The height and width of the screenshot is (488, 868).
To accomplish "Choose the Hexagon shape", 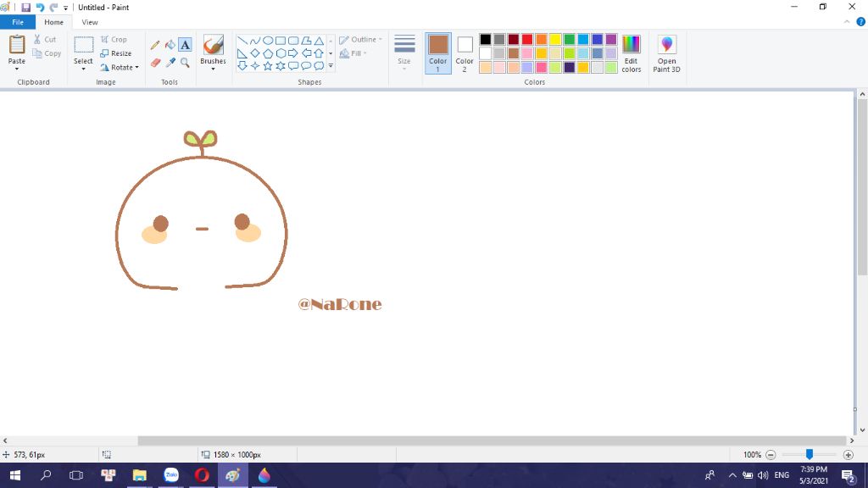I will pyautogui.click(x=281, y=53).
